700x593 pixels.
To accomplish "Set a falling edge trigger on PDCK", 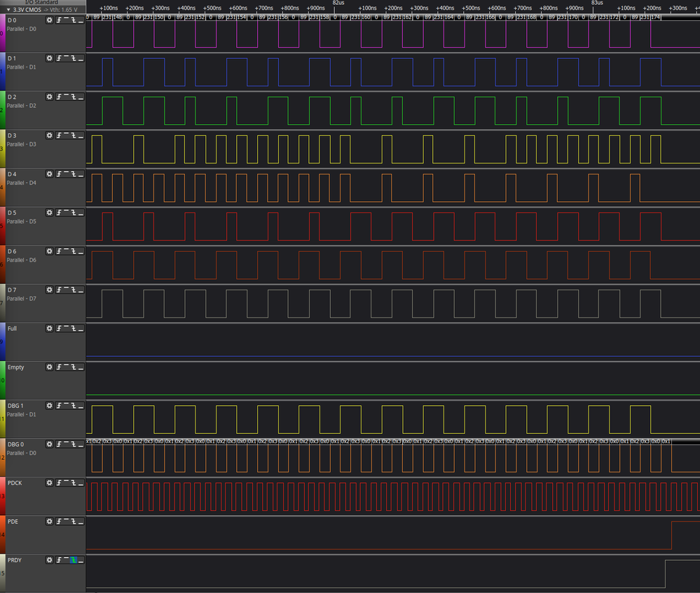I will pyautogui.click(x=74, y=483).
